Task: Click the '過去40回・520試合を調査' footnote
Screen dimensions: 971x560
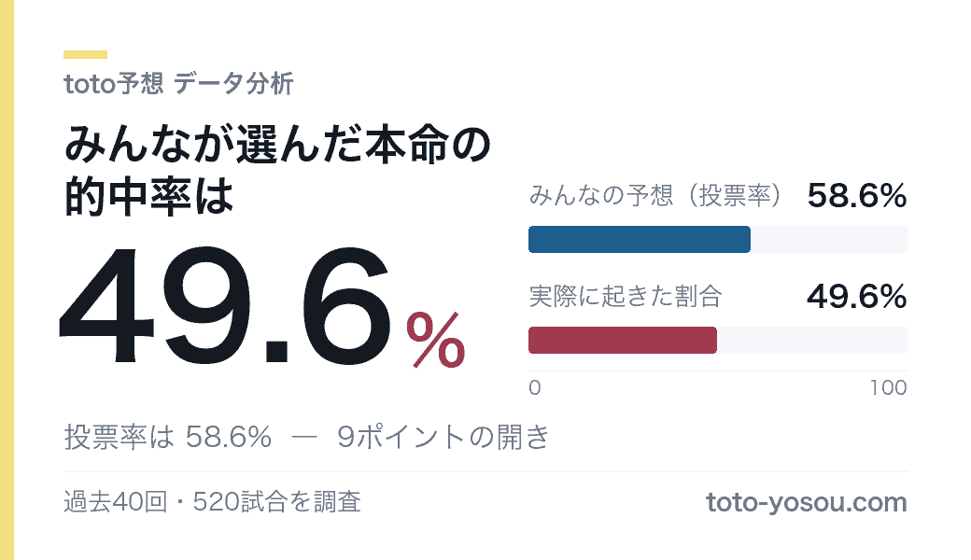Action: point(213,502)
